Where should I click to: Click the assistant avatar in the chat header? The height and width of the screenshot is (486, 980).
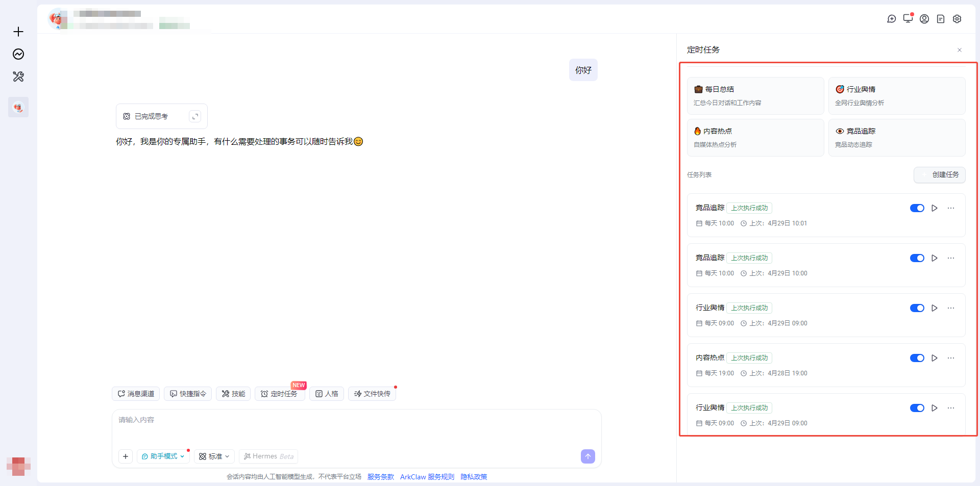57,19
